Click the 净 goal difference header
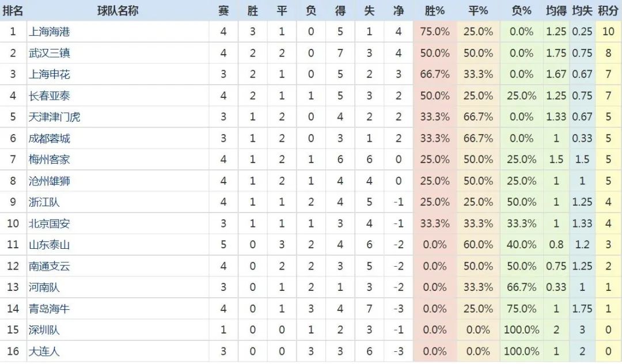The height and width of the screenshot is (364, 622). point(399,10)
